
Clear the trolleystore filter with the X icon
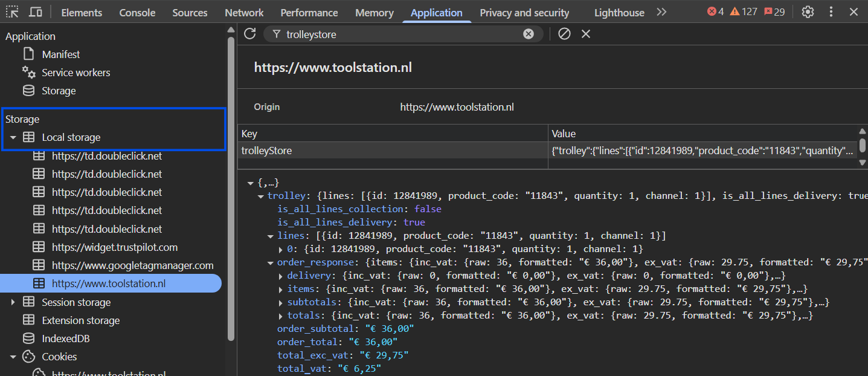coord(529,34)
